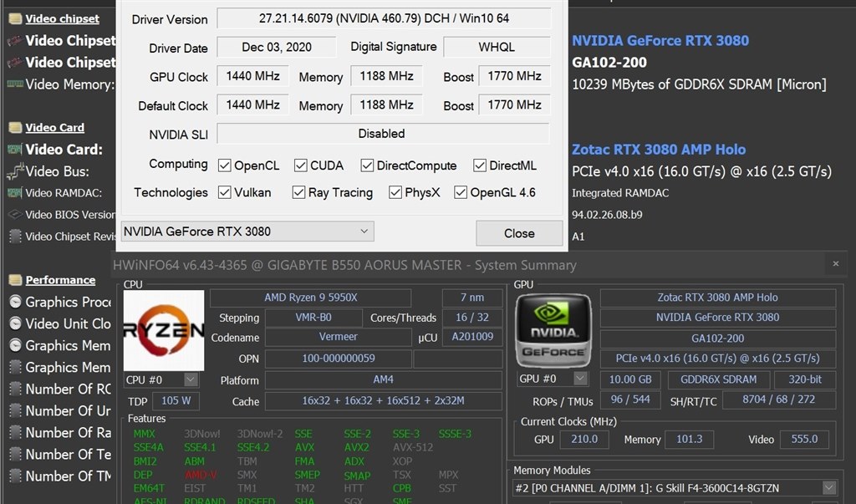Click the "210.0" current GPU clock value
The image size is (856, 504).
(x=584, y=439)
